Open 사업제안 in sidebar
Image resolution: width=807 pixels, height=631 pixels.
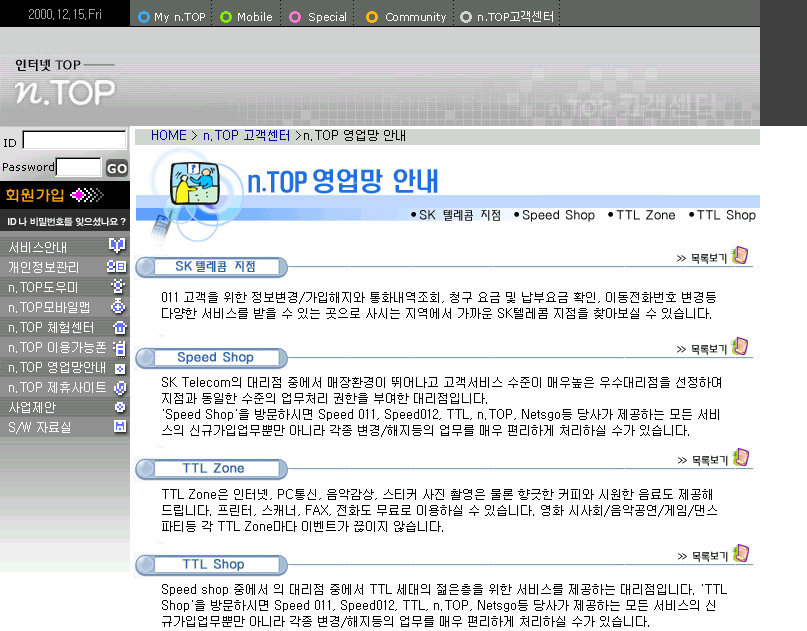(x=32, y=408)
